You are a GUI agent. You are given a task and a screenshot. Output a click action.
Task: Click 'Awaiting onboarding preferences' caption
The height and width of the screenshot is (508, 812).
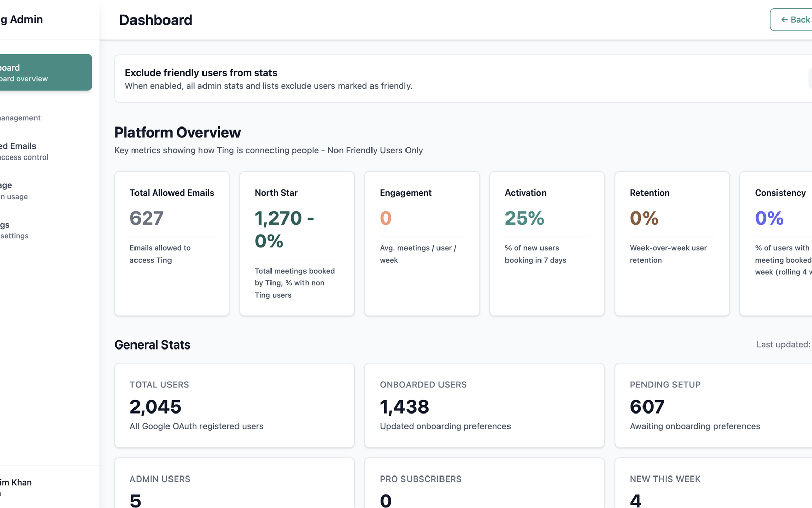click(x=695, y=426)
